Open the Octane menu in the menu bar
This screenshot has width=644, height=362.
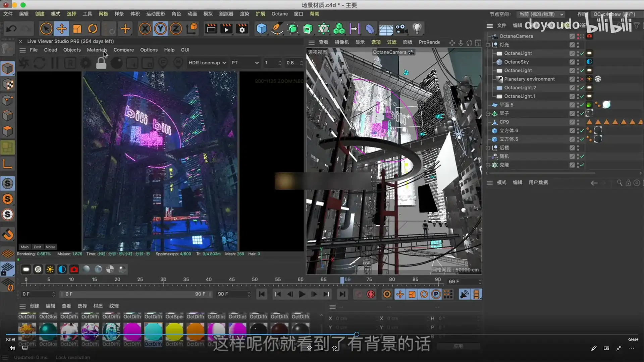tap(279, 14)
